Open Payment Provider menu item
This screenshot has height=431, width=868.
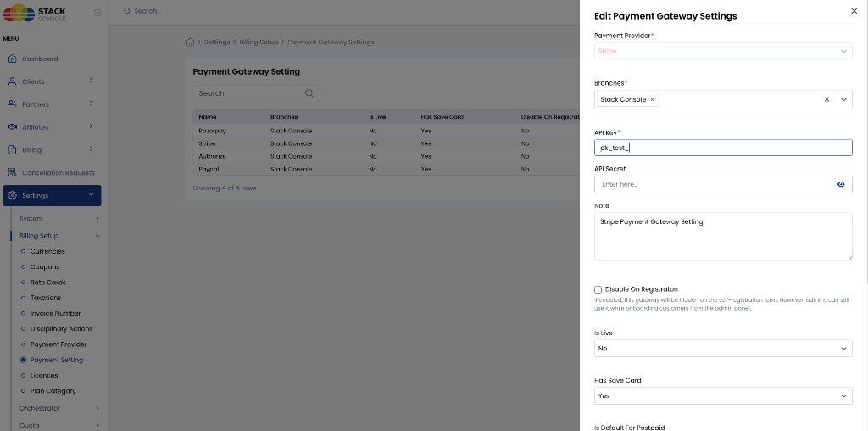click(x=58, y=344)
